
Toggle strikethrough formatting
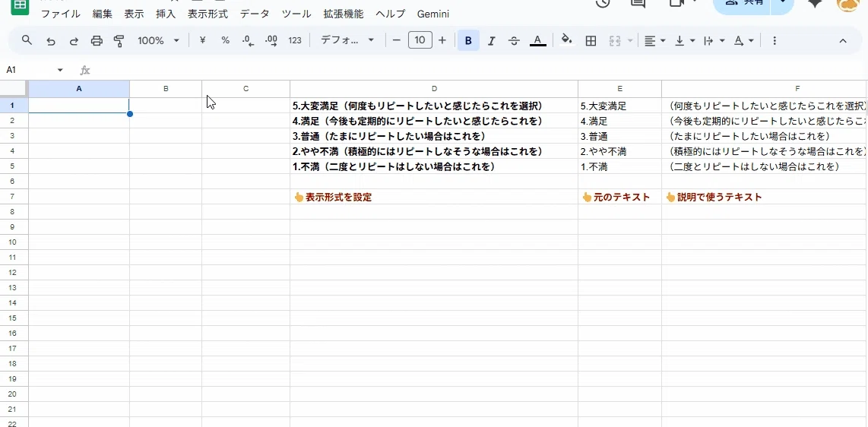[x=514, y=40]
